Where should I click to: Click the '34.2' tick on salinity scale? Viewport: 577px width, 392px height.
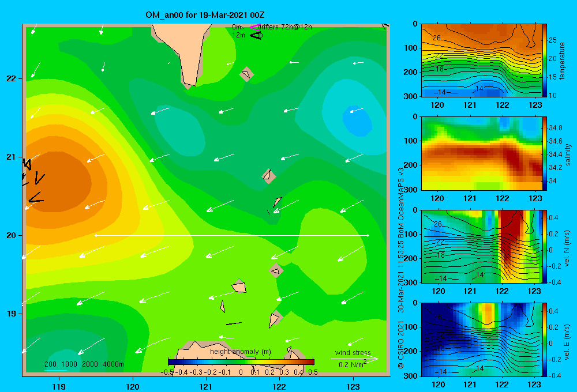pos(555,168)
